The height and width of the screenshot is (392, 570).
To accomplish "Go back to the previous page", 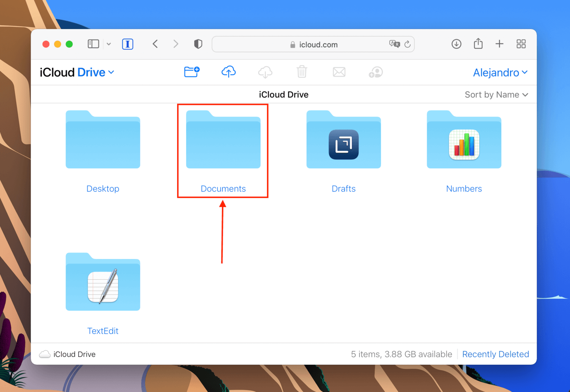I will point(155,44).
